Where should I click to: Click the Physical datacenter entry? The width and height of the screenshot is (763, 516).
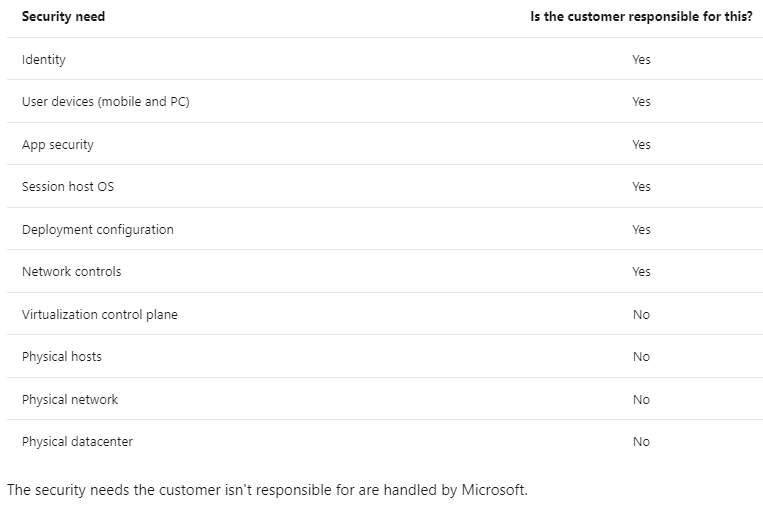77,442
